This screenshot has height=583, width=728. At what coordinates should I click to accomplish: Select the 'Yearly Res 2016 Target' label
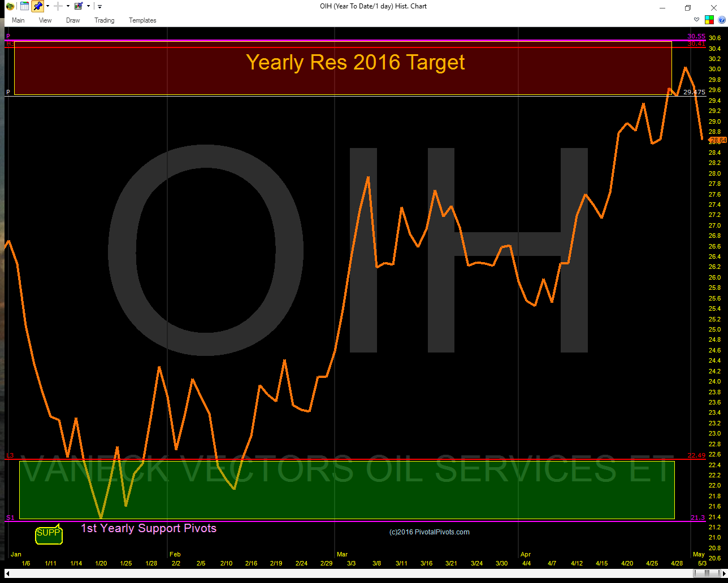click(356, 62)
